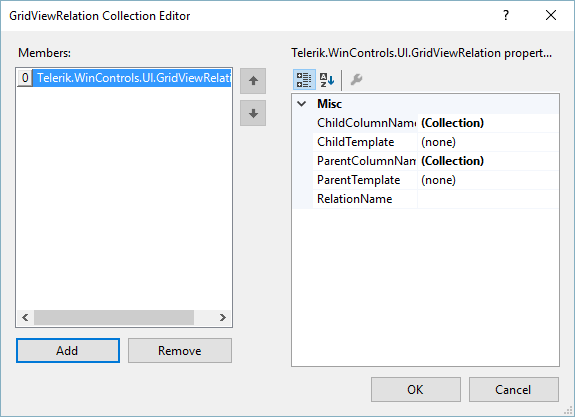Select ParentTemplate property label
Image resolution: width=575 pixels, height=417 pixels.
[x=358, y=180]
